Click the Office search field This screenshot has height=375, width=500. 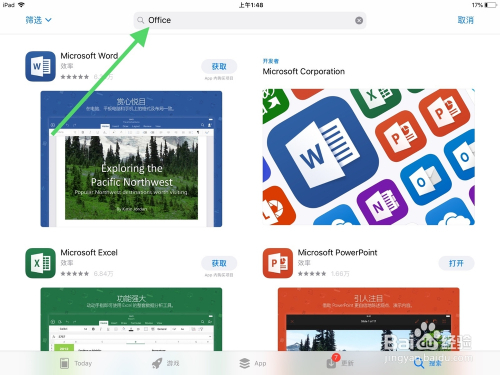coord(250,20)
